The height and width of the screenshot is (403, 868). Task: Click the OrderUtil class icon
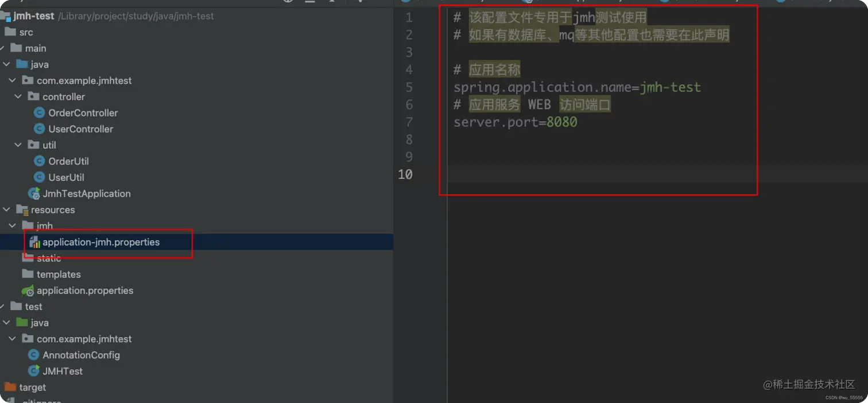tap(40, 161)
